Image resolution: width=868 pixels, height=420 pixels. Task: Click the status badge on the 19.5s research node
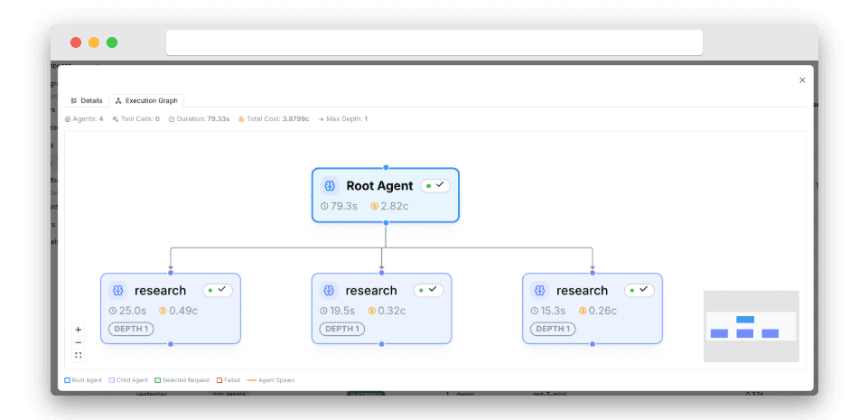point(428,290)
